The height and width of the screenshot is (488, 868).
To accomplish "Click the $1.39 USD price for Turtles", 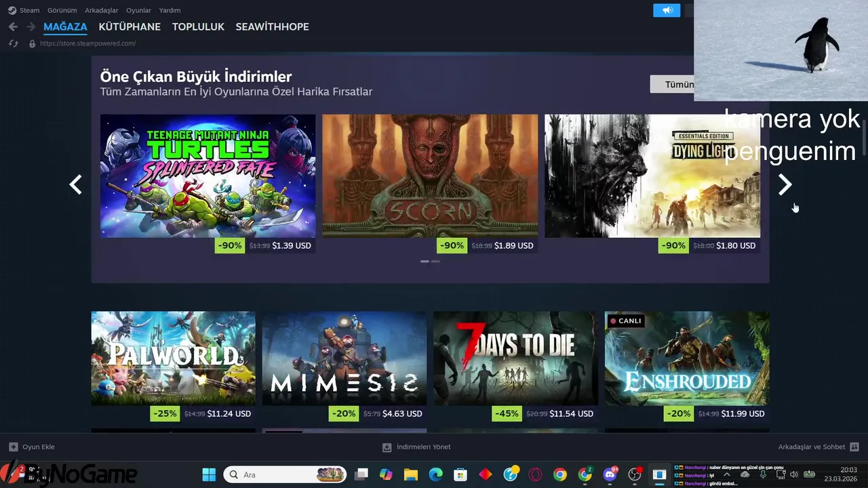I will (x=292, y=245).
